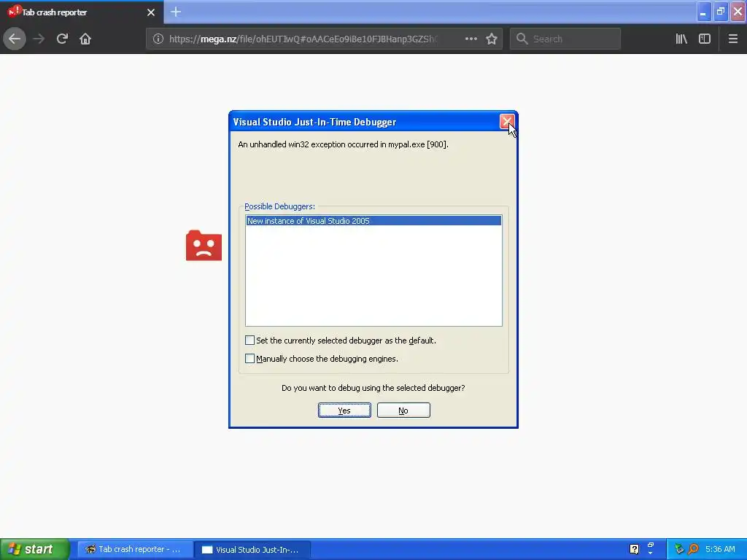Switch to Tab crash reporter taskbar item
This screenshot has width=747, height=560.
tap(135, 549)
